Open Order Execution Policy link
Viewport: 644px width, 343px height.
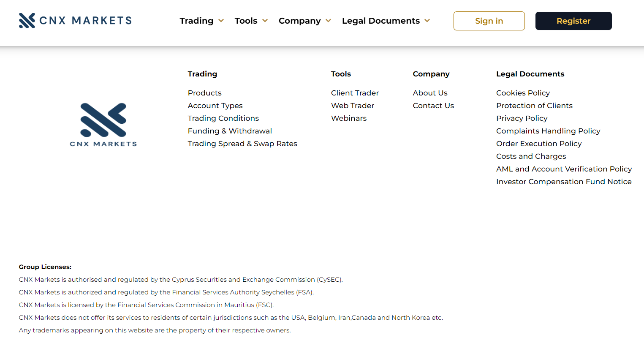click(x=539, y=144)
